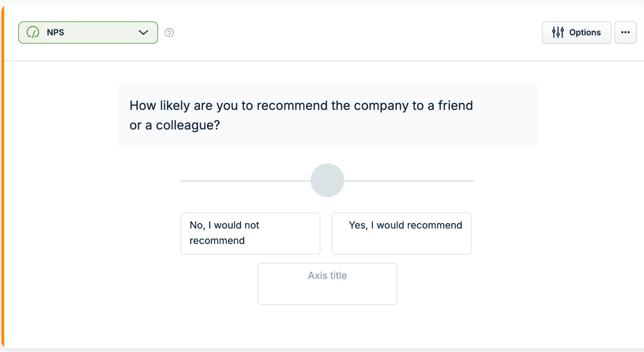Click the sliders icon beside Options
Viewport: 644px width, 352px height.
click(x=558, y=32)
